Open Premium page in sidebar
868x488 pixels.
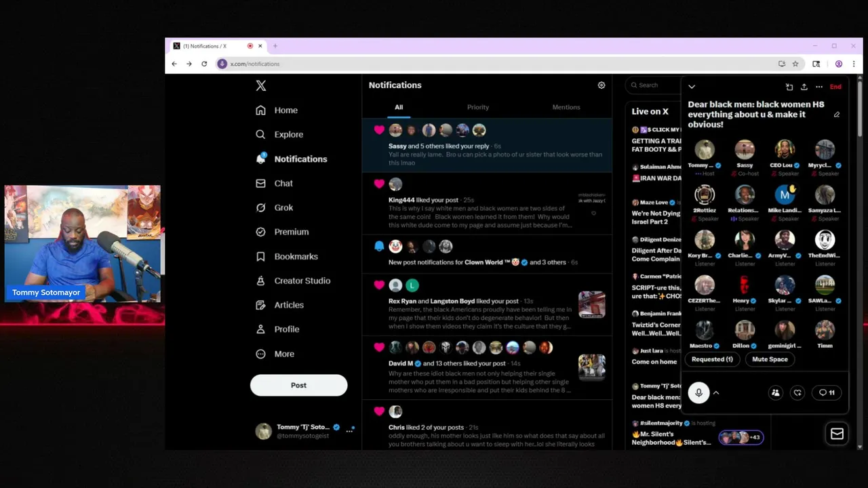click(x=283, y=232)
